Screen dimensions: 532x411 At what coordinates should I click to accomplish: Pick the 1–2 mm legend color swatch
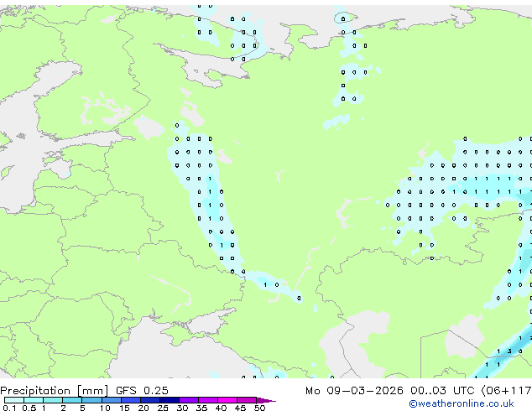53,400
